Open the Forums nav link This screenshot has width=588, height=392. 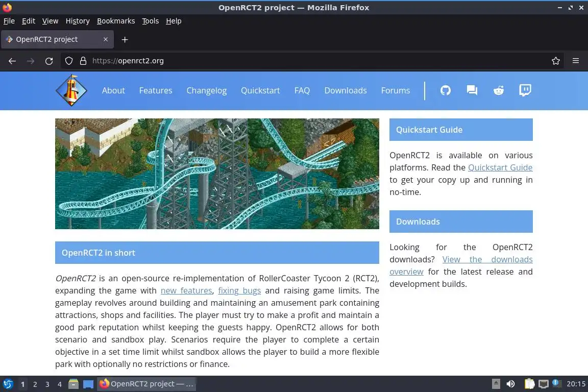(395, 90)
